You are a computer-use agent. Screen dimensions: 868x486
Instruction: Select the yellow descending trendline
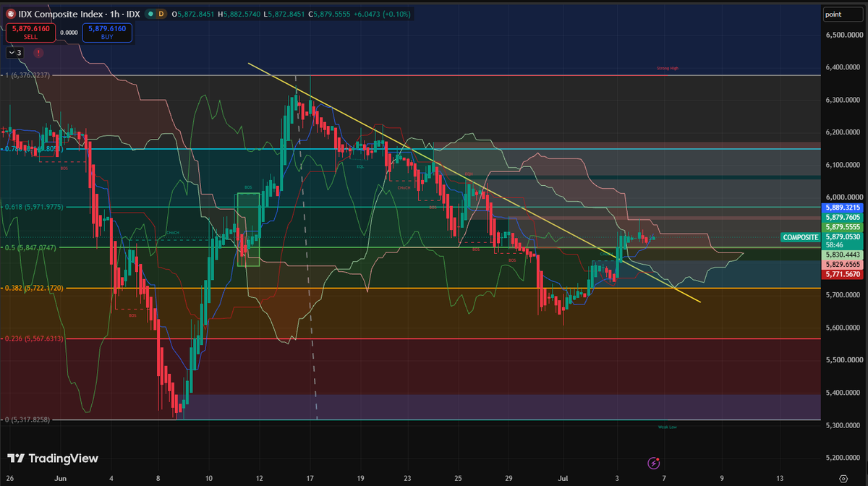474,182
